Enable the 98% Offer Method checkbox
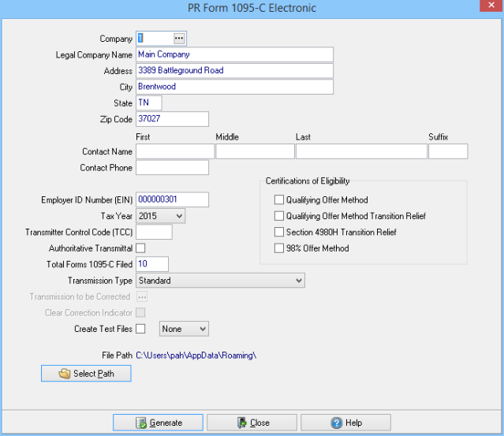The height and width of the screenshot is (436, 504). (x=278, y=248)
